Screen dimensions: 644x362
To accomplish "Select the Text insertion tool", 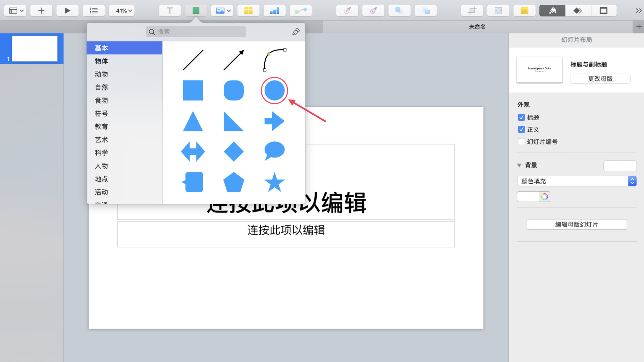I will click(x=170, y=10).
